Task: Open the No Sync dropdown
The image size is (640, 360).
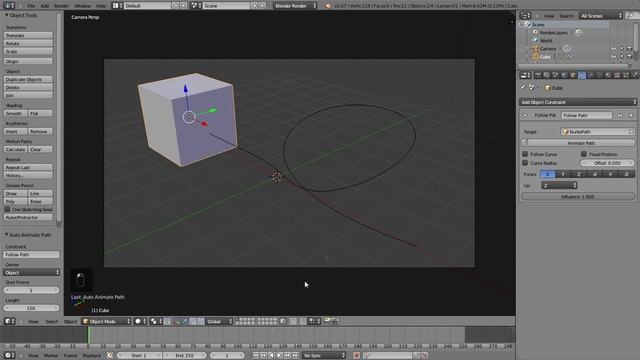Action: tap(324, 356)
